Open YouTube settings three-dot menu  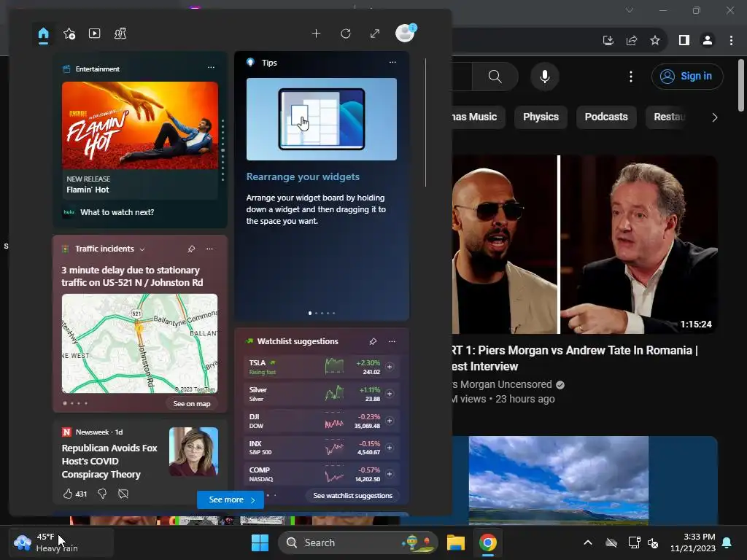click(631, 76)
